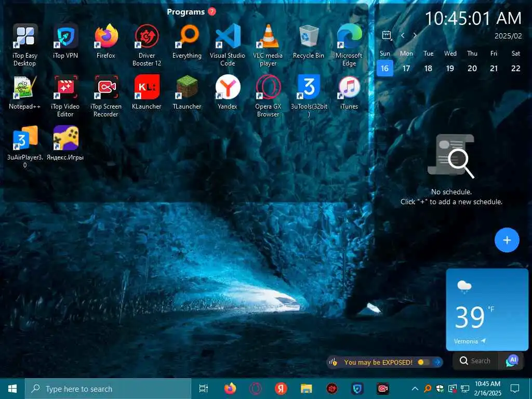Select Sunday 16 in the calendar
The height and width of the screenshot is (399, 532).
tap(385, 68)
